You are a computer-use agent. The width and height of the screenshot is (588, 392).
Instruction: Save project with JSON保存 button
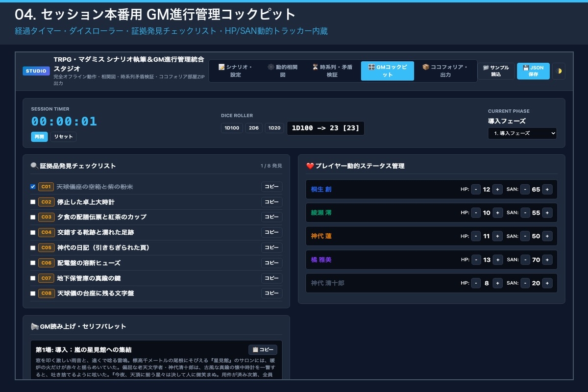coord(533,71)
